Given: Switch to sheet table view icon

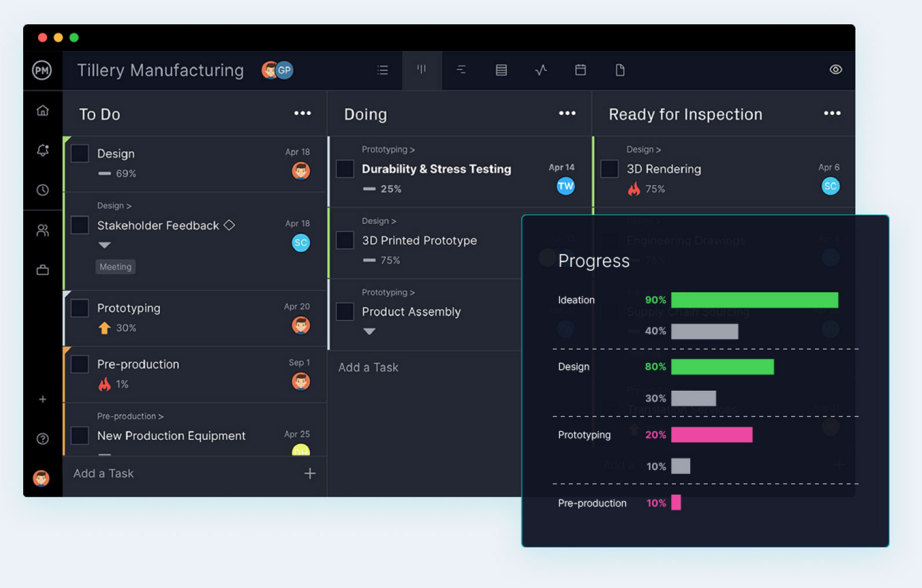Looking at the screenshot, I should coord(501,70).
